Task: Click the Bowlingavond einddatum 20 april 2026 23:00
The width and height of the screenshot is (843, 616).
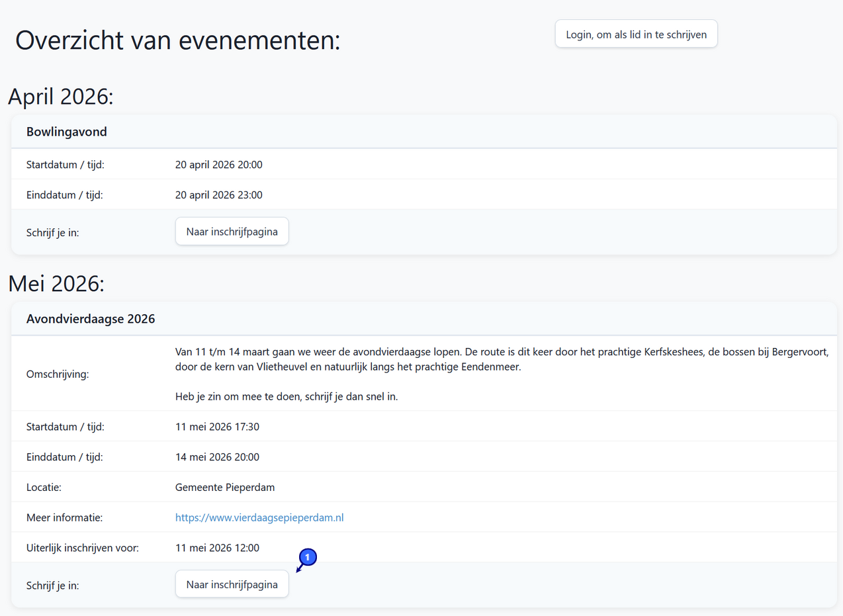Action: [219, 195]
